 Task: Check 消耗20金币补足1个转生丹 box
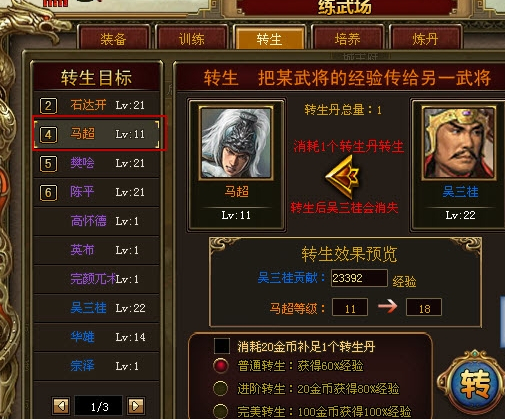222,346
